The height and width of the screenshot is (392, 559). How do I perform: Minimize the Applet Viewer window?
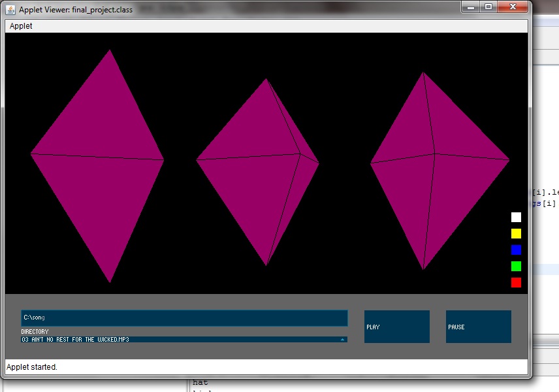(x=471, y=7)
